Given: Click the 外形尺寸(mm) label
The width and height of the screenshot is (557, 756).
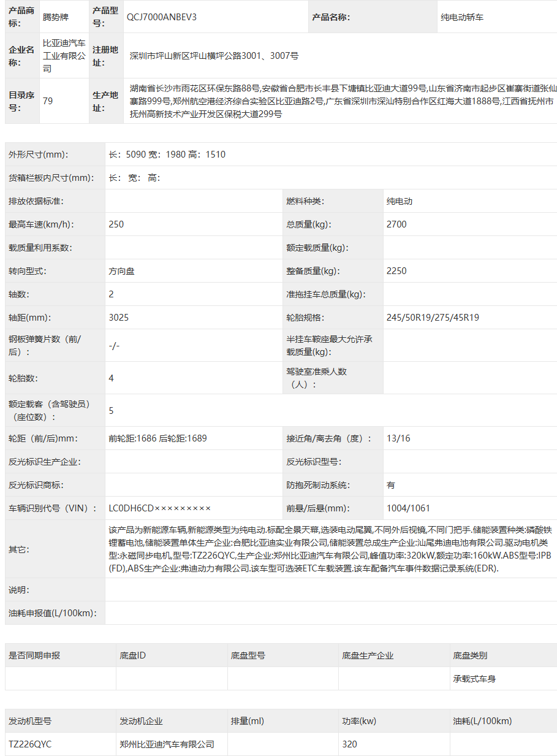Looking at the screenshot, I should 39,155.
